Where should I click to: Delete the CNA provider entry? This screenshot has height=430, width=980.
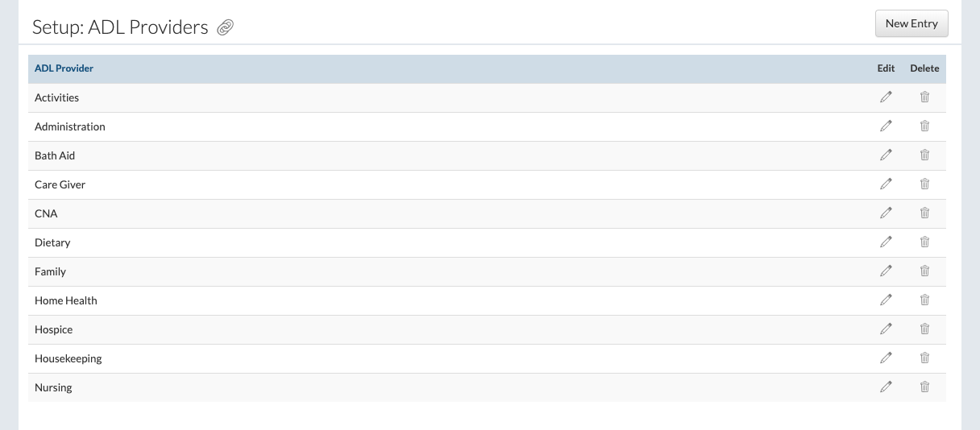[924, 213]
